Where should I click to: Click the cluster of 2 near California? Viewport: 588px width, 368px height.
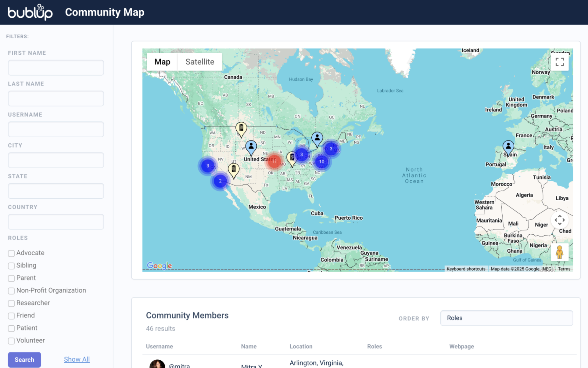pyautogui.click(x=220, y=181)
